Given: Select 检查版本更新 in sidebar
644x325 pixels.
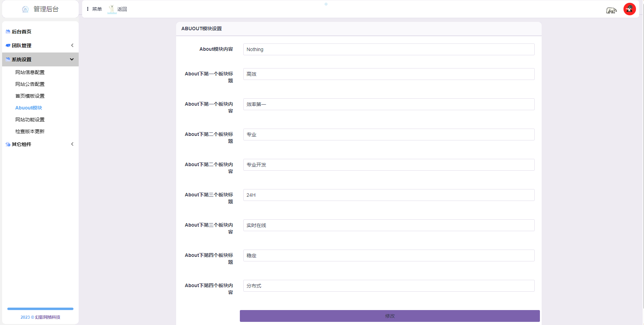Looking at the screenshot, I should pyautogui.click(x=30, y=131).
